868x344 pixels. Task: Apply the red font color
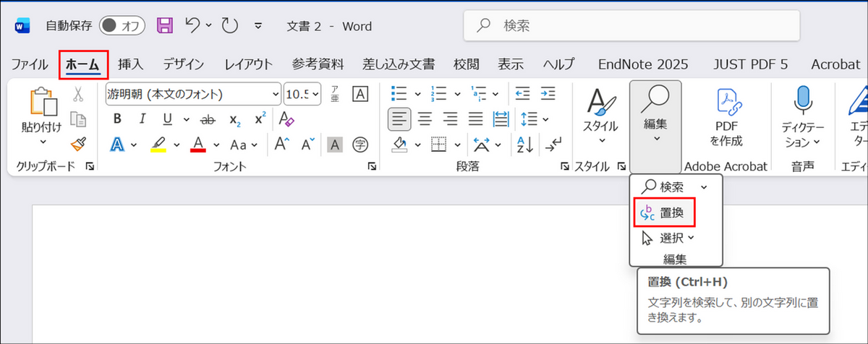pyautogui.click(x=199, y=145)
